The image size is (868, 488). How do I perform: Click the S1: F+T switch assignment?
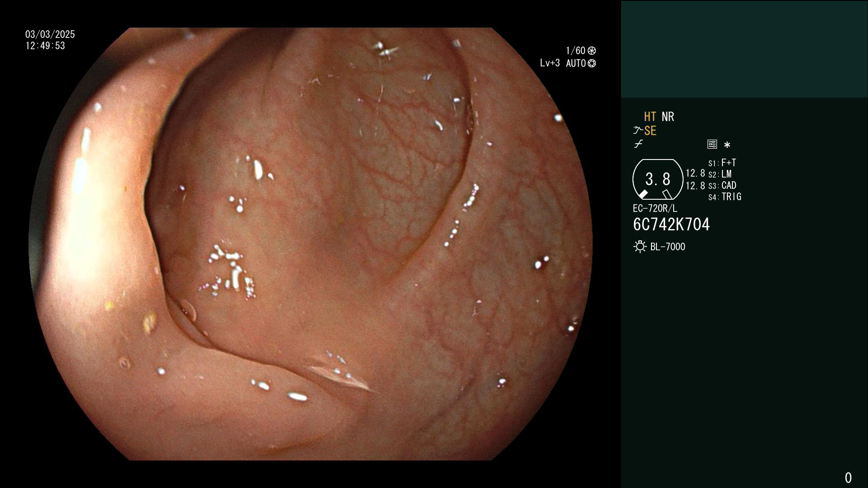point(722,163)
